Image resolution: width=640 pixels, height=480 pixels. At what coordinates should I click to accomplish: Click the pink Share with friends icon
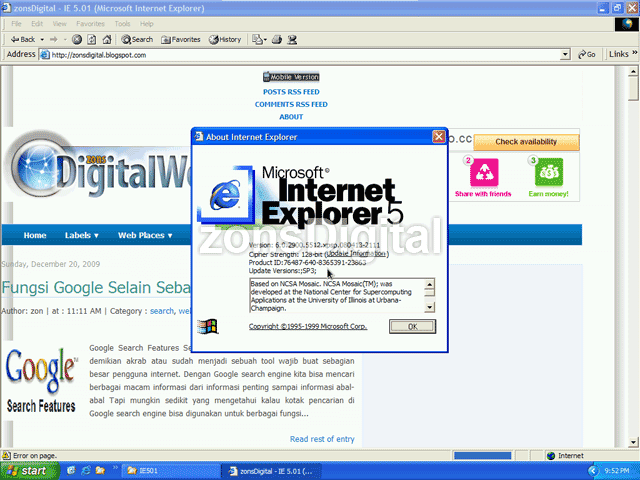[484, 172]
